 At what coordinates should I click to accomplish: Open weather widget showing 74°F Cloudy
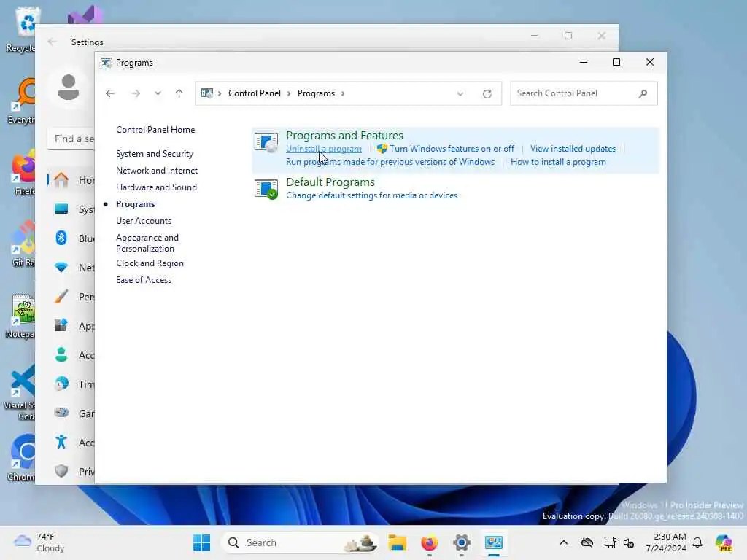[38, 542]
